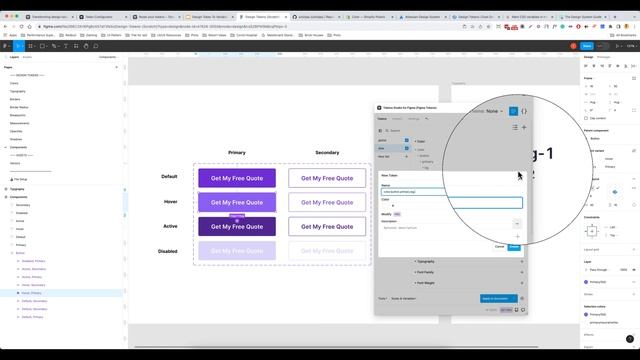Click the Present play icon

pyautogui.click(x=618, y=46)
